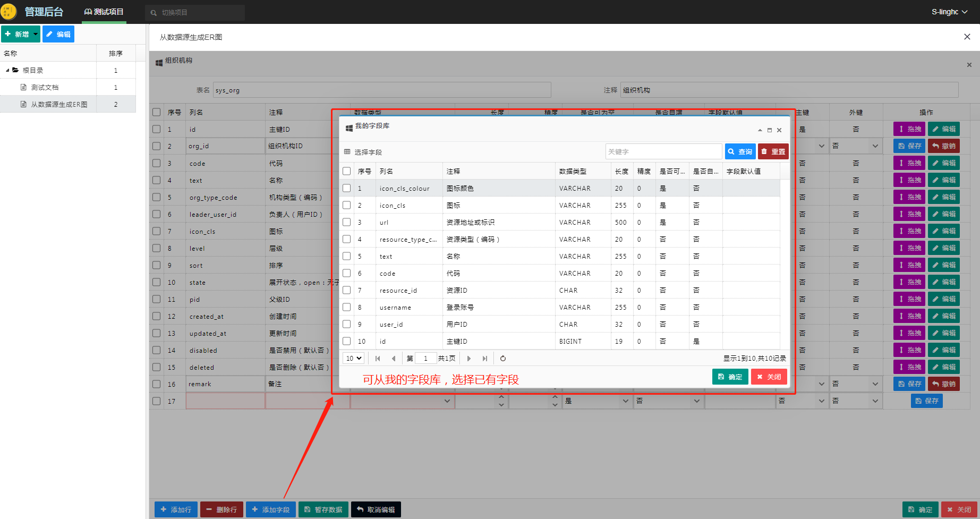The height and width of the screenshot is (519, 980).
Task: Tick the checkbox for username field
Action: click(347, 307)
